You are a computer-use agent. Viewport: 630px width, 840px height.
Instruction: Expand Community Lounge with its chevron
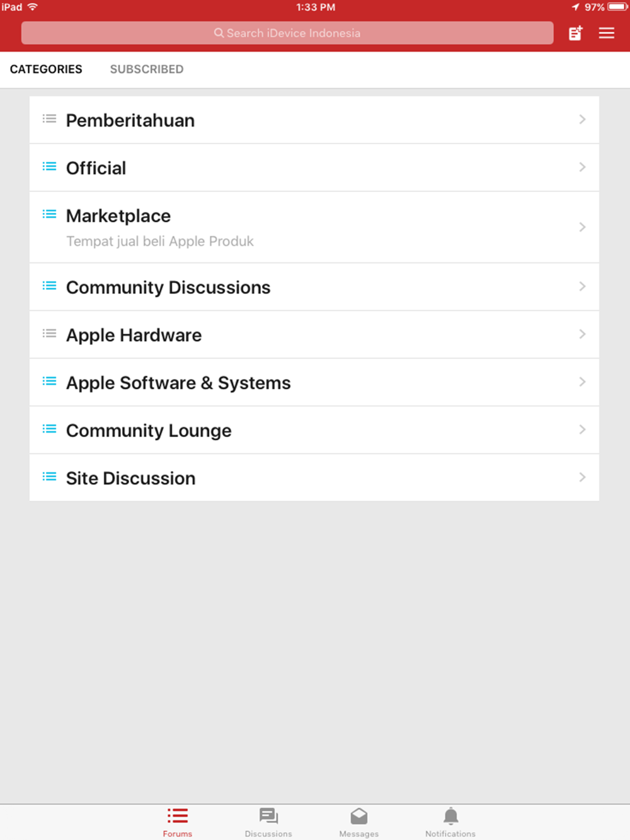582,429
